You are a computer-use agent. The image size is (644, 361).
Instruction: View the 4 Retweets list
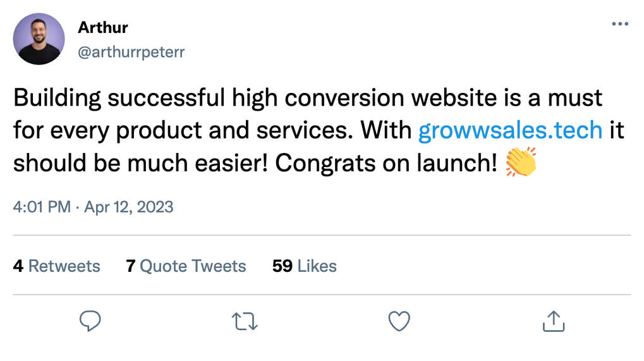point(56,266)
